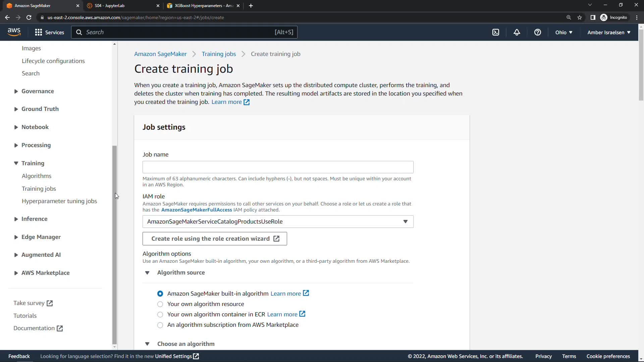This screenshot has width=644, height=362.
Task: Select algorithm subscription from AWS Marketplace
Action: point(160,325)
